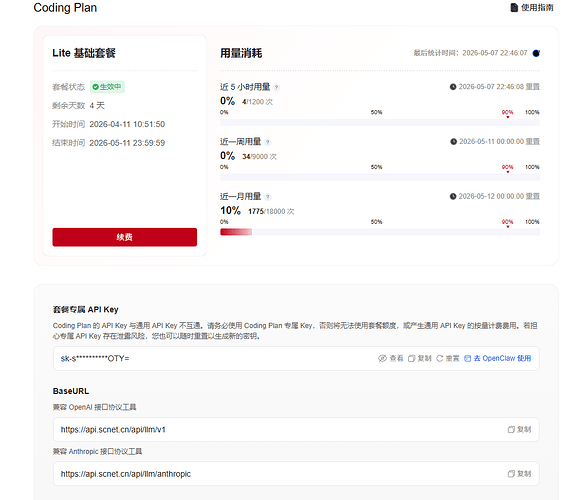Reset the API key using 重置
The width and height of the screenshot is (567, 500).
pyautogui.click(x=448, y=358)
